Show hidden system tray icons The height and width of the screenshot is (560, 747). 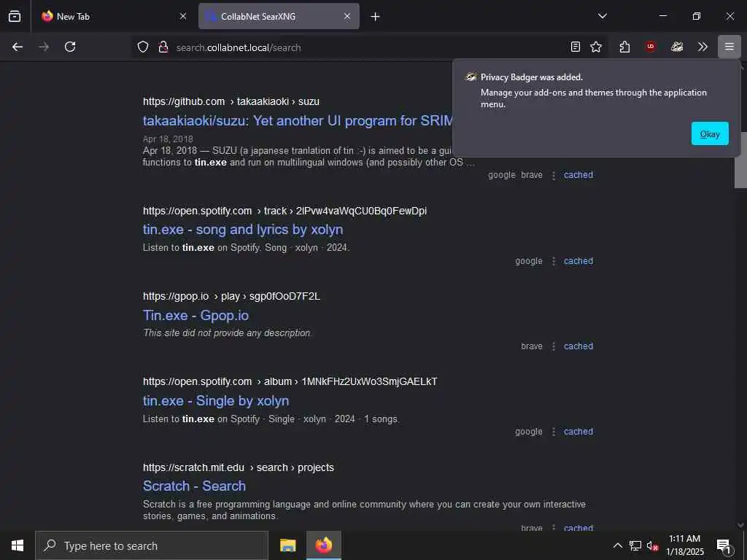[x=617, y=545]
